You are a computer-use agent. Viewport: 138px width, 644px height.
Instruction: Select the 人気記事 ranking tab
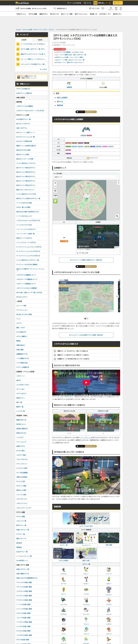pos(24,40)
